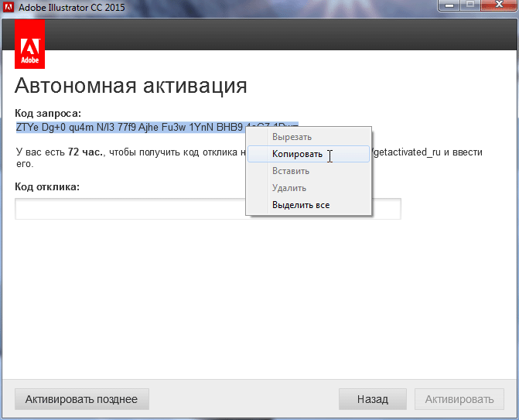Click the getactivated_ru address text
This screenshot has width=519, height=420.
(408, 152)
